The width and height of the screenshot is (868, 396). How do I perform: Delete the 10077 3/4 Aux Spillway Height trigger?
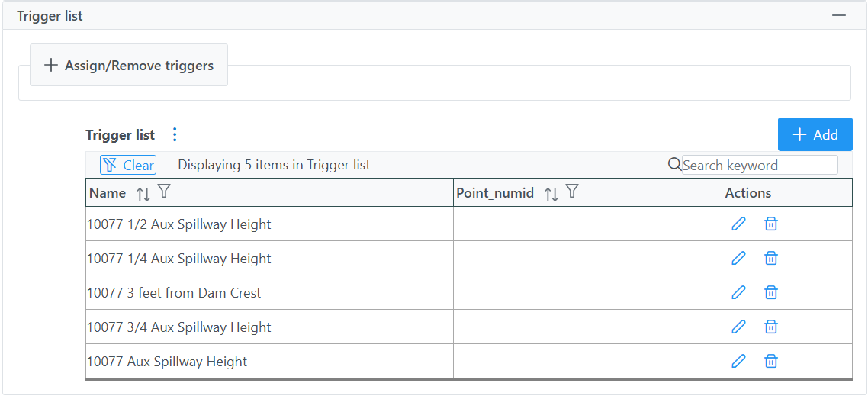pyautogui.click(x=770, y=327)
